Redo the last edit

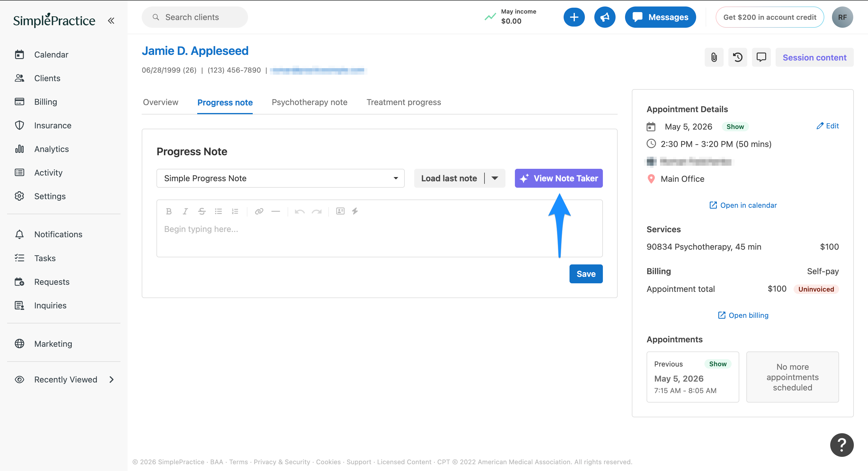point(316,211)
